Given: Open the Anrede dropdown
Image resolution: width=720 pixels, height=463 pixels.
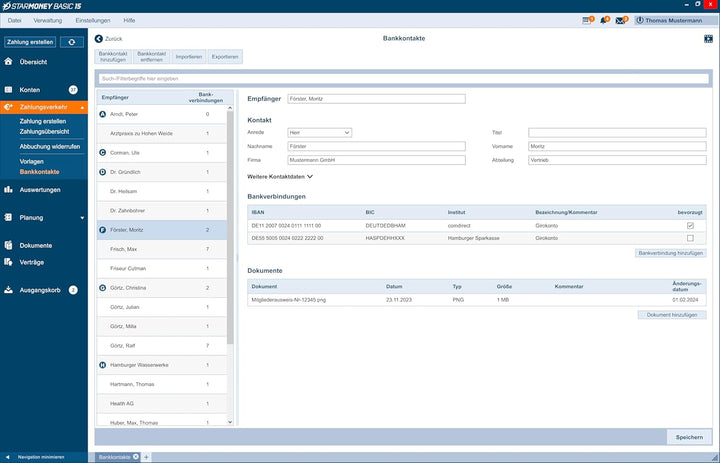Looking at the screenshot, I should coord(320,132).
